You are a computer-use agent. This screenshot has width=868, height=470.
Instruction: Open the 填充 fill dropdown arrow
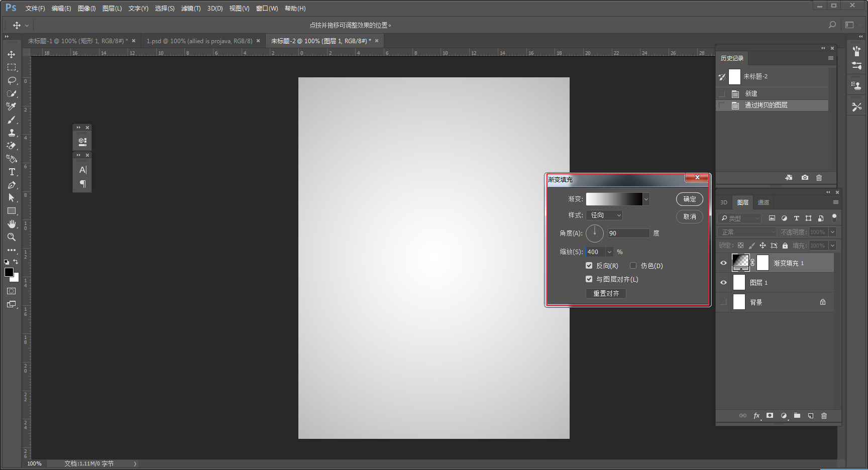(x=832, y=246)
